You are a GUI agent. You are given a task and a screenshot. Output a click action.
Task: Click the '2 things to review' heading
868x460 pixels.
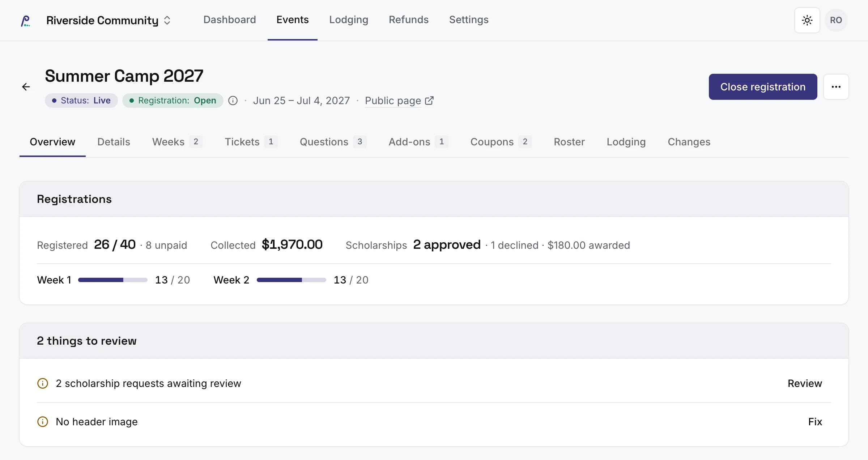pyautogui.click(x=87, y=341)
